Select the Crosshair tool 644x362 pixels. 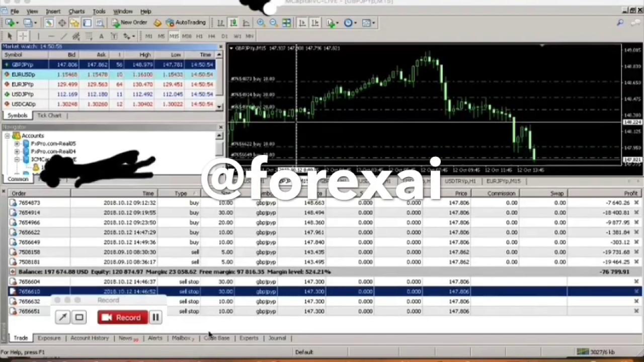click(x=23, y=36)
